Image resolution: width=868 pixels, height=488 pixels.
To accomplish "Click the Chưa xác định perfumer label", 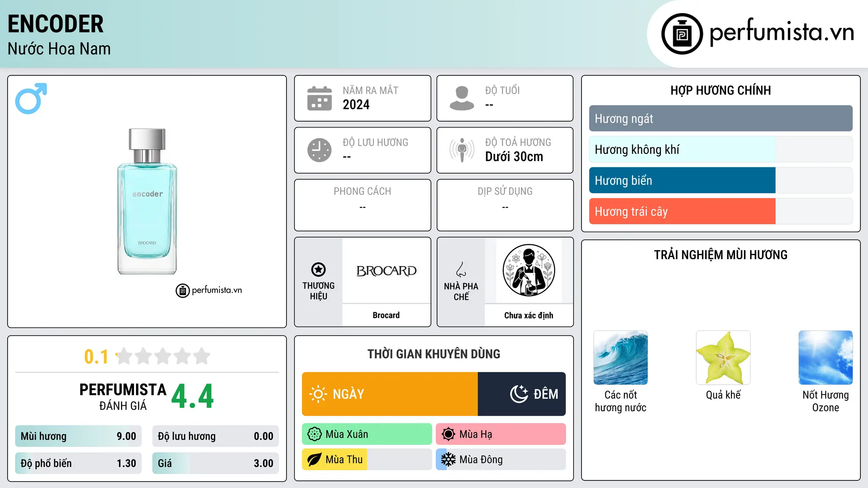I will 529,315.
